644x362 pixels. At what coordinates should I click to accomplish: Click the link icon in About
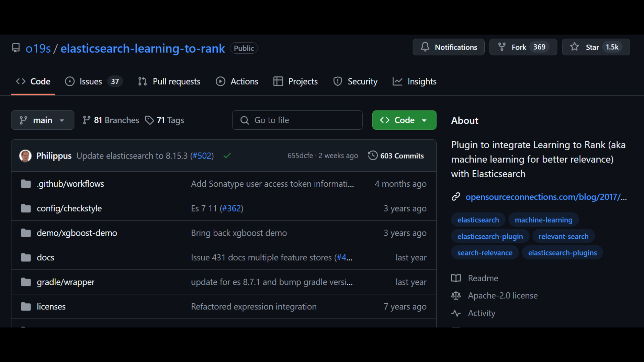[x=456, y=197]
